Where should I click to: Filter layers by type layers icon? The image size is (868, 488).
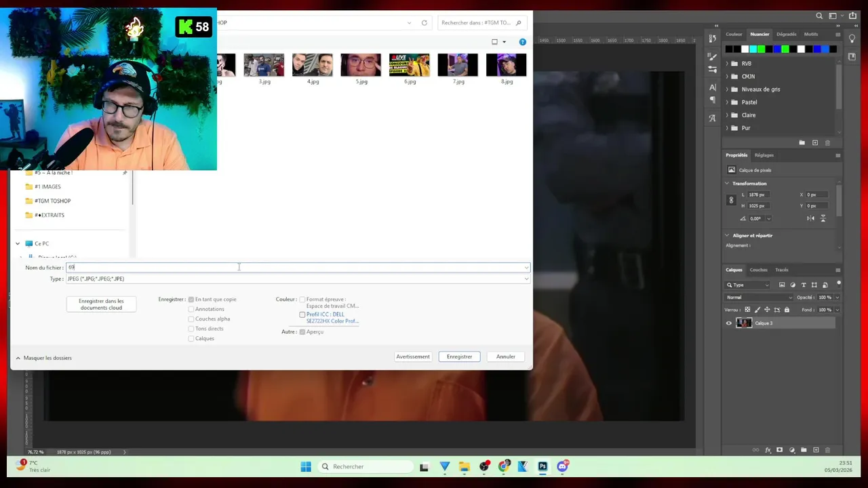pos(804,285)
